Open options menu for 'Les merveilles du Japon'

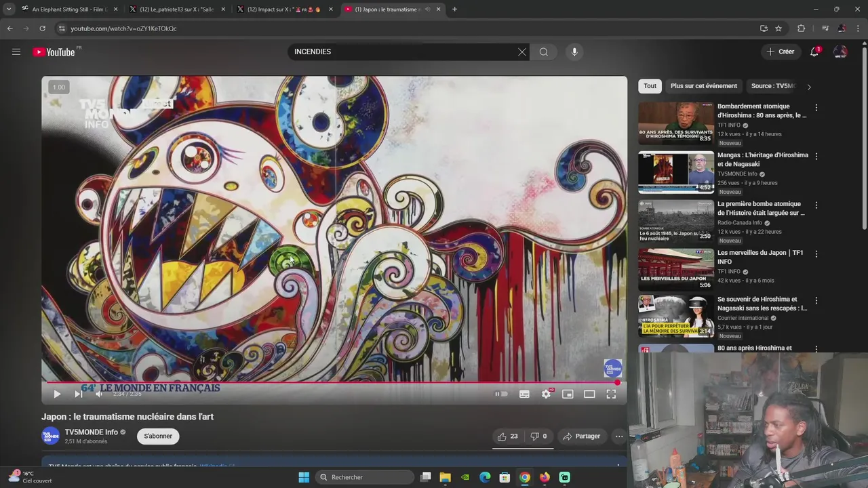tap(816, 253)
